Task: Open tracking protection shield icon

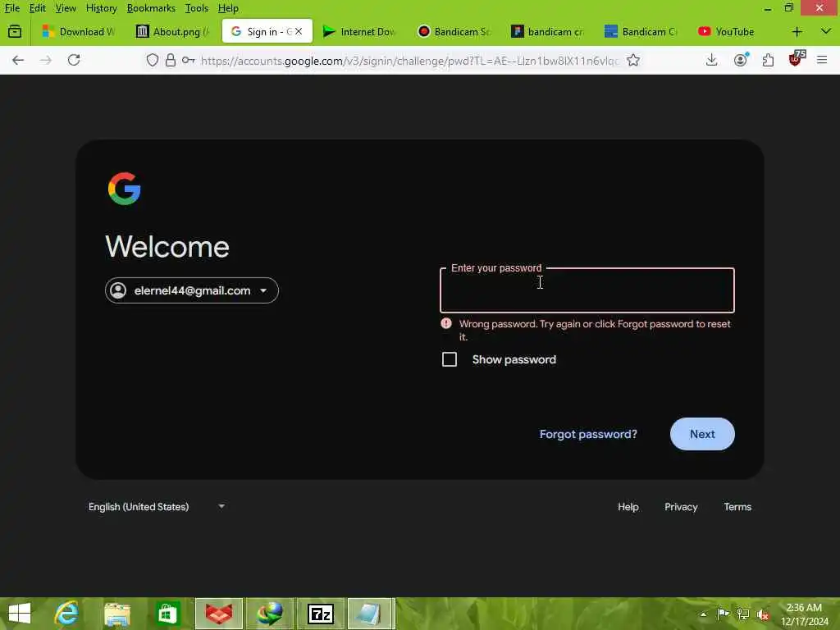Action: click(153, 60)
